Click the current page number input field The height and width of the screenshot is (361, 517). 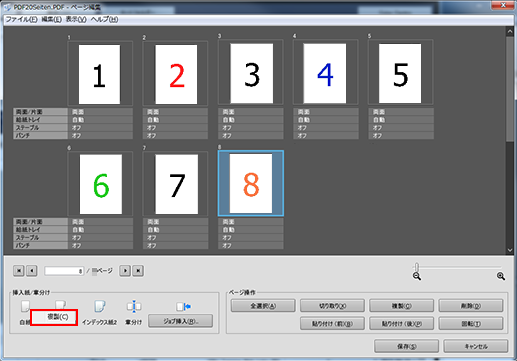point(64,271)
